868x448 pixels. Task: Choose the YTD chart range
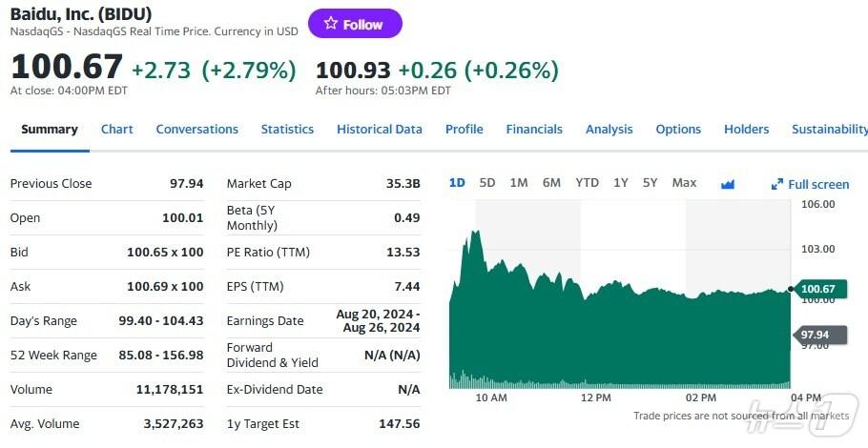click(587, 183)
